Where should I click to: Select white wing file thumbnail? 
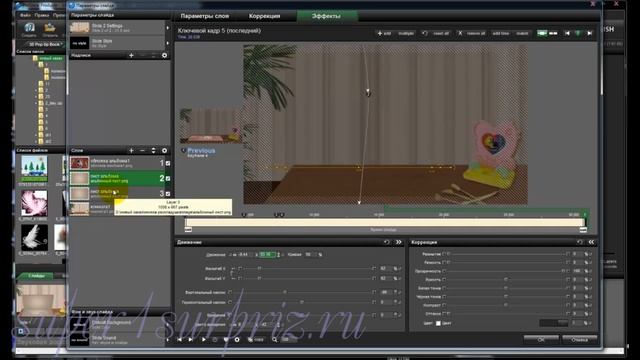(34, 238)
